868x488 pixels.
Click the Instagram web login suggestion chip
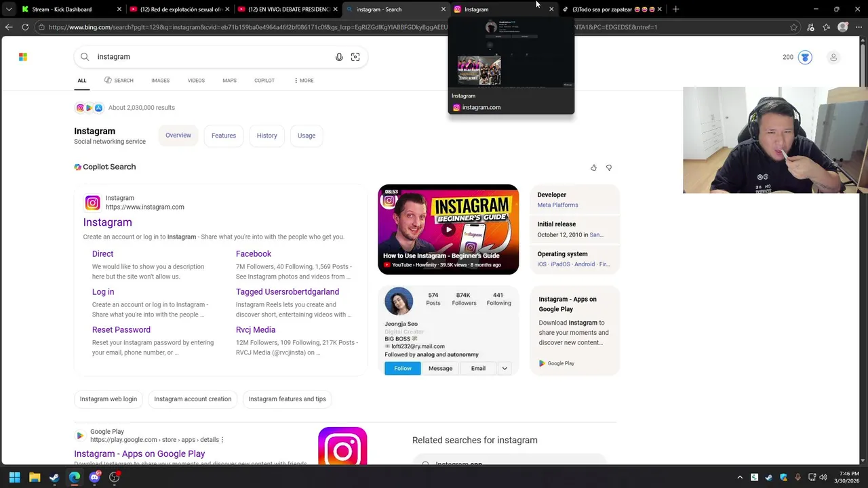point(108,399)
